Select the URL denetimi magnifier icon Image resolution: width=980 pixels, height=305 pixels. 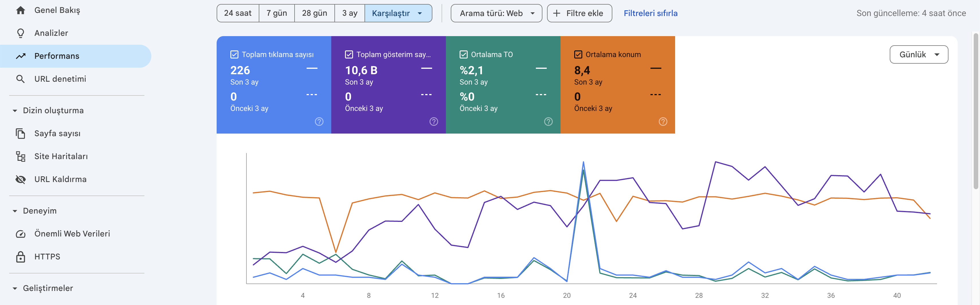[x=21, y=79]
